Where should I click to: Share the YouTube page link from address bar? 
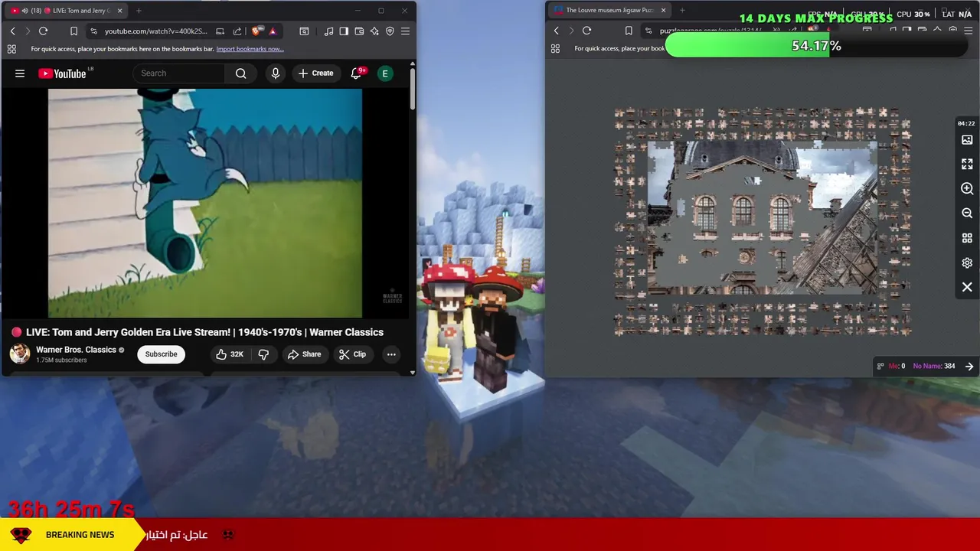point(237,31)
